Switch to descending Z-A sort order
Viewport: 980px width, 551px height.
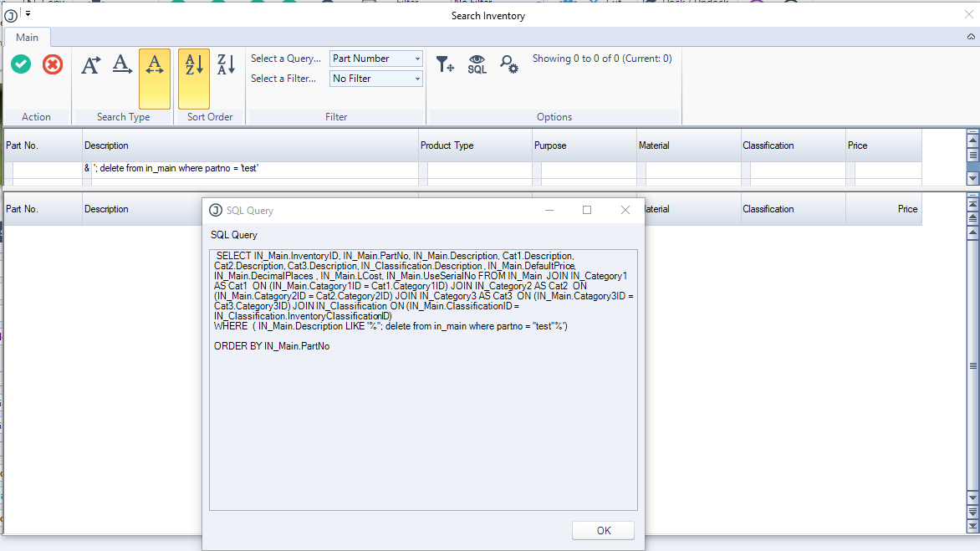click(226, 64)
